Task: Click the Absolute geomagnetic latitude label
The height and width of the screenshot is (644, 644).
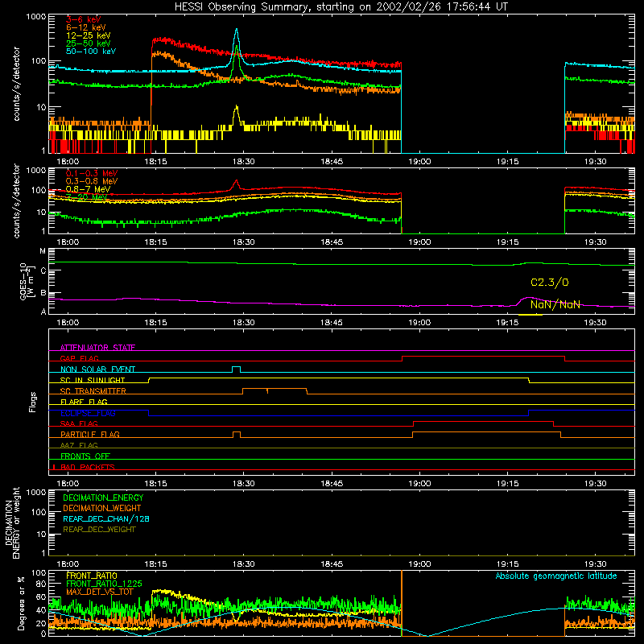Action: (x=556, y=576)
